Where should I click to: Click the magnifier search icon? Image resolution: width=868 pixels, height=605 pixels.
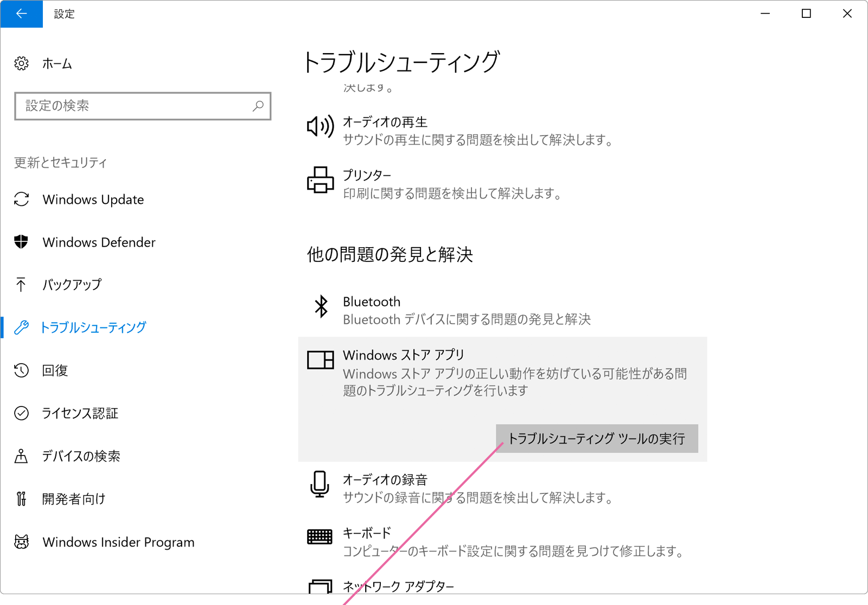click(x=258, y=106)
